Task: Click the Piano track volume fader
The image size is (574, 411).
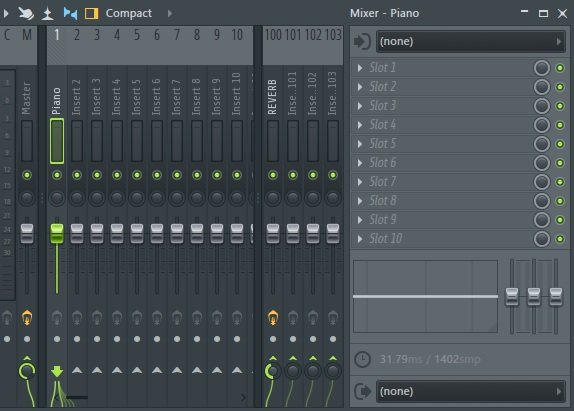Action: 57,233
